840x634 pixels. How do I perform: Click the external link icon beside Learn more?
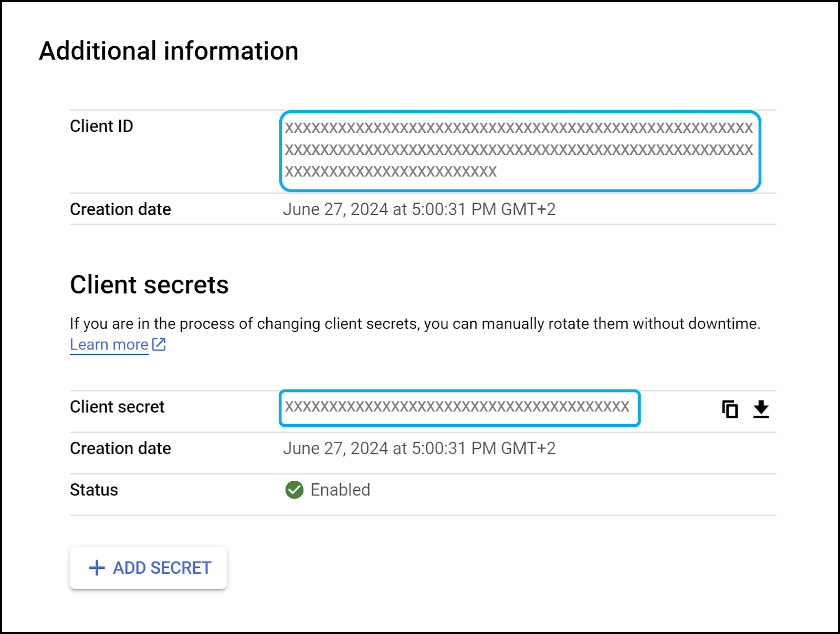(x=158, y=344)
